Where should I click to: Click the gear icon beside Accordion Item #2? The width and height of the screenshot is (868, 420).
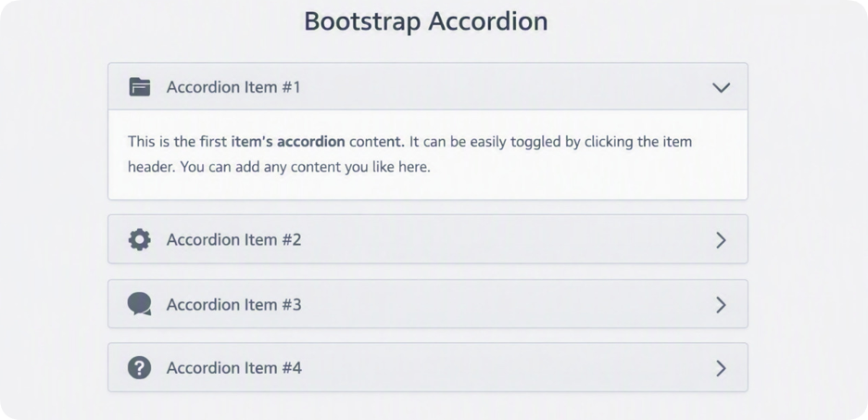[140, 240]
